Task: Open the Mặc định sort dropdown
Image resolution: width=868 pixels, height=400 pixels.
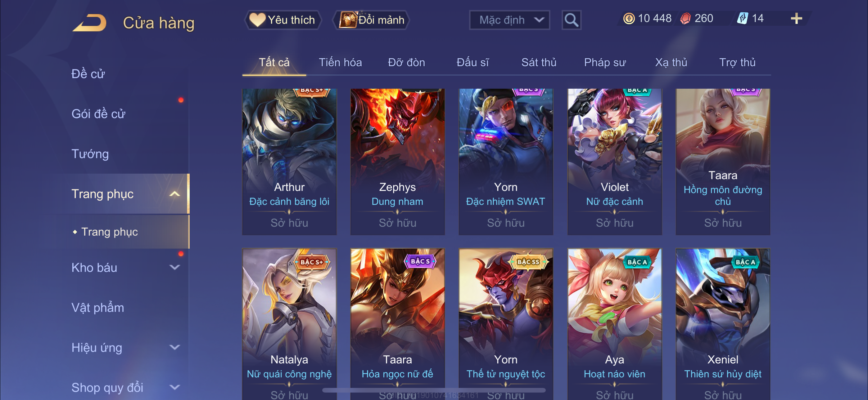Action: 509,20
